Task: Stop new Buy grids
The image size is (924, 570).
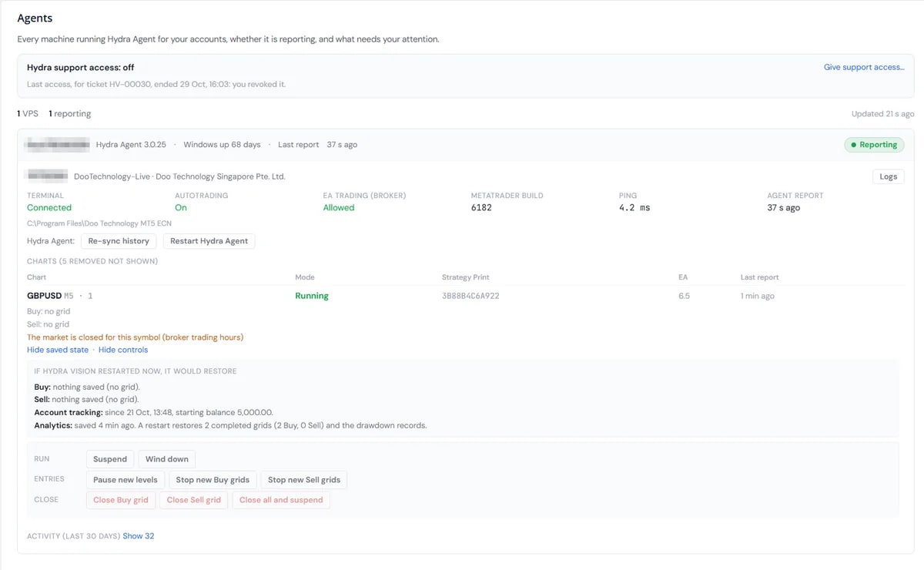Action: pyautogui.click(x=213, y=480)
